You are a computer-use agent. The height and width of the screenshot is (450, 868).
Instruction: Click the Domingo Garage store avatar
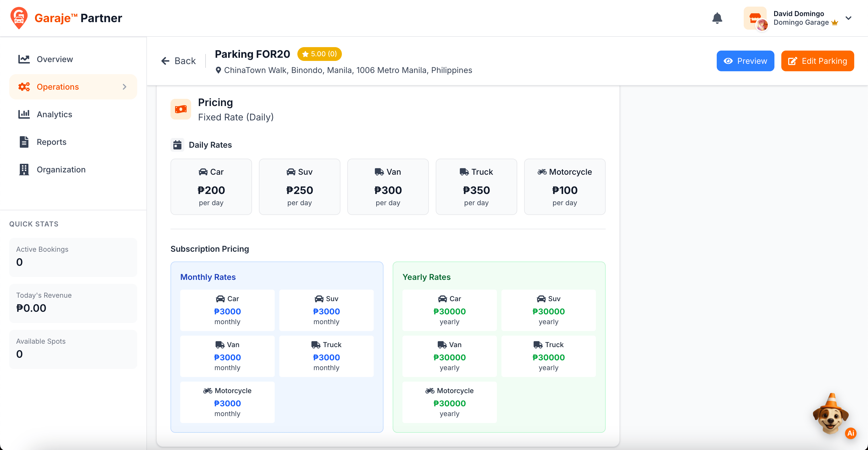click(x=755, y=18)
